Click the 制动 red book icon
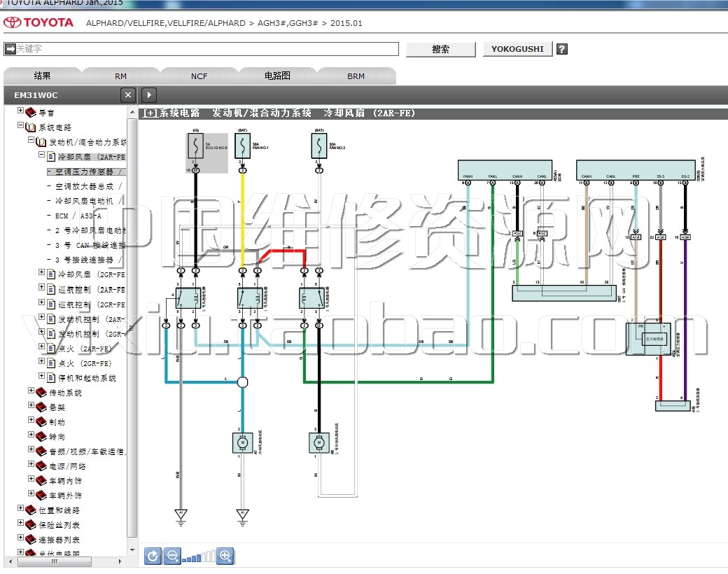Viewport: 728px width, 574px height. pos(41,421)
